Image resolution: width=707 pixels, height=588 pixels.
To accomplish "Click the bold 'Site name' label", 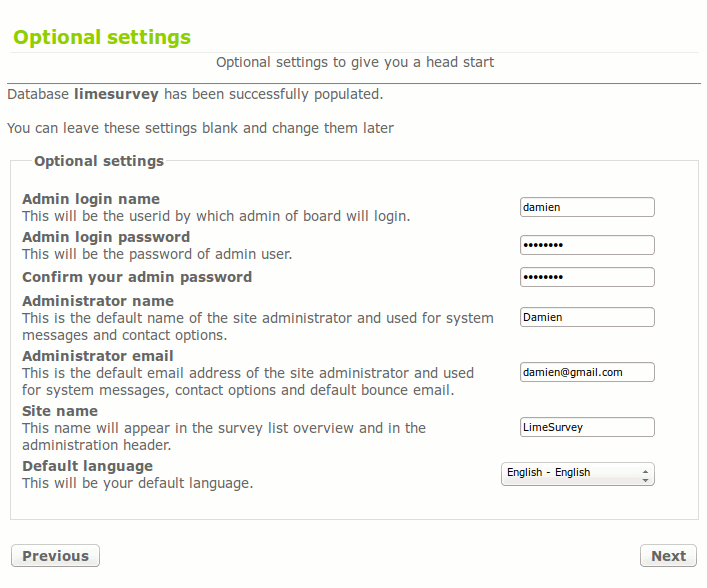I will (60, 411).
